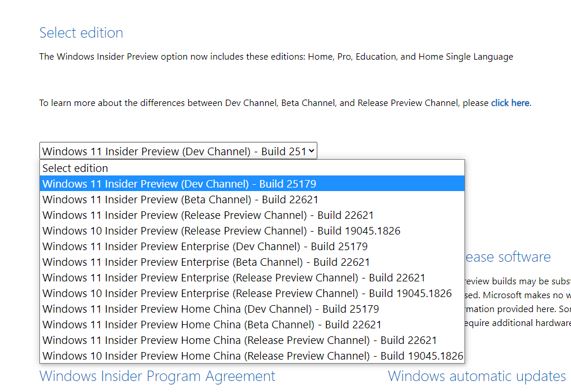Click the edition combo box field
This screenshot has width=571, height=392.
(178, 151)
